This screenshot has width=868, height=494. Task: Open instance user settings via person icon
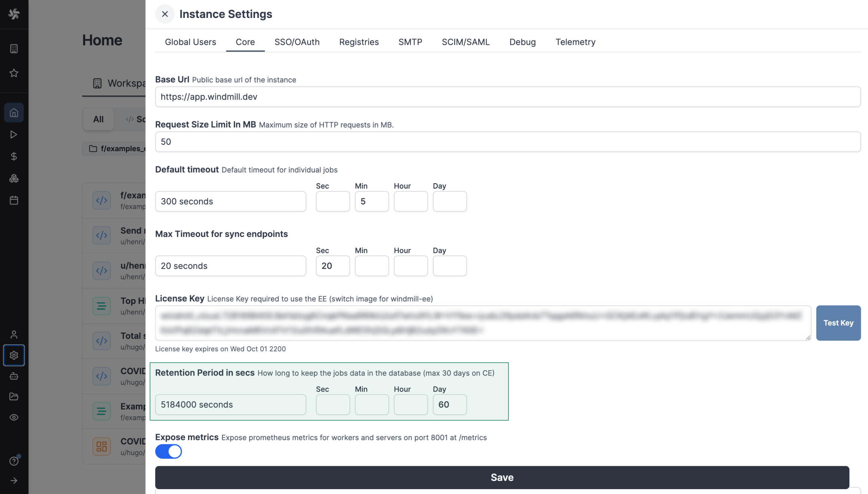pos(14,334)
